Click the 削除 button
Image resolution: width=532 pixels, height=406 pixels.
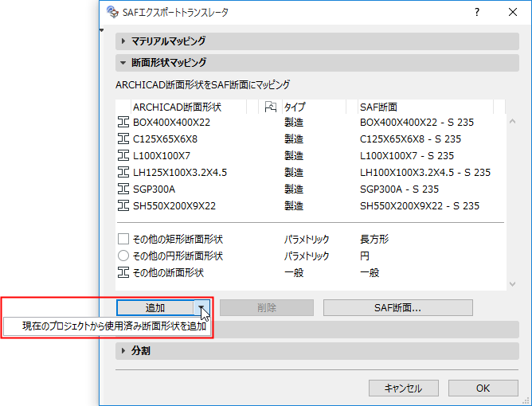click(x=267, y=307)
